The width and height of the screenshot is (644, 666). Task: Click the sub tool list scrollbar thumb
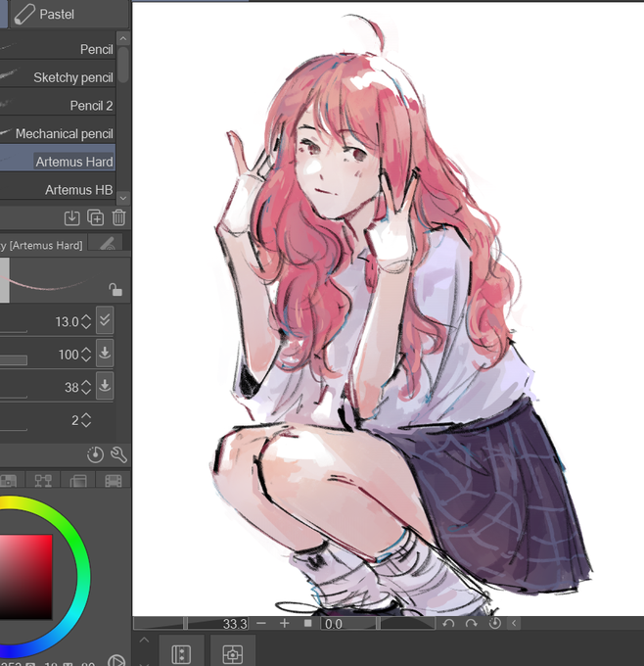(123, 65)
